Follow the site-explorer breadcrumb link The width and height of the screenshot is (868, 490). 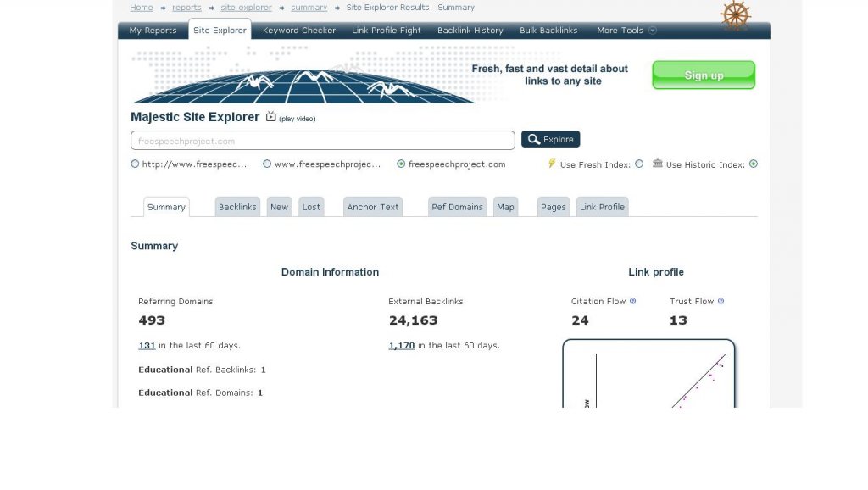pyautogui.click(x=247, y=8)
